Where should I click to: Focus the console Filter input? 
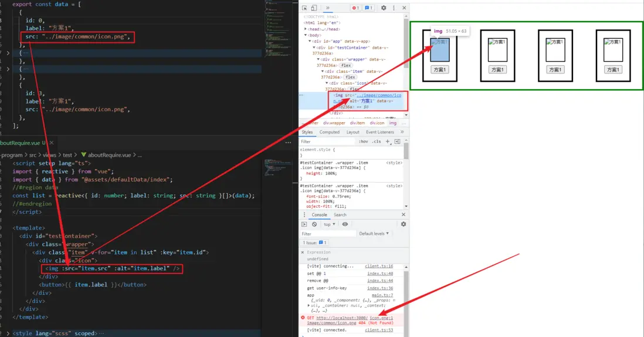click(x=328, y=234)
